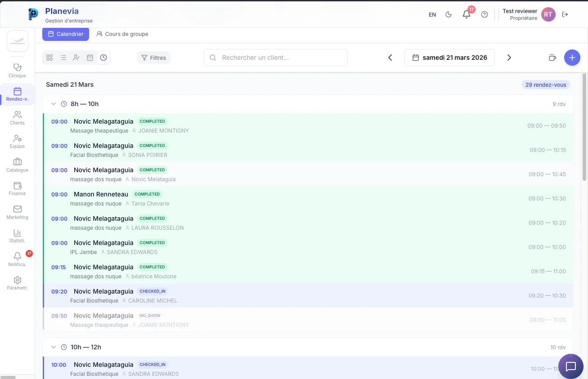Collapse the 8h — 10h section
588x379 pixels.
tap(54, 104)
